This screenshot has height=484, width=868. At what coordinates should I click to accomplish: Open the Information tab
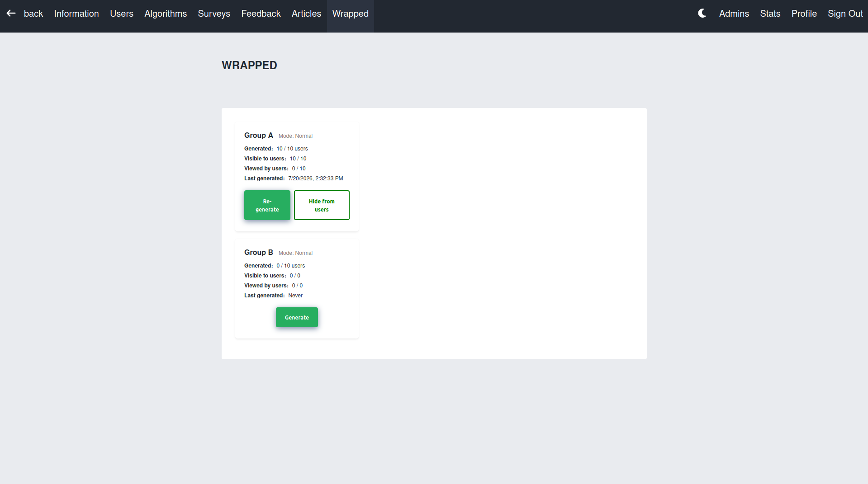click(x=76, y=14)
